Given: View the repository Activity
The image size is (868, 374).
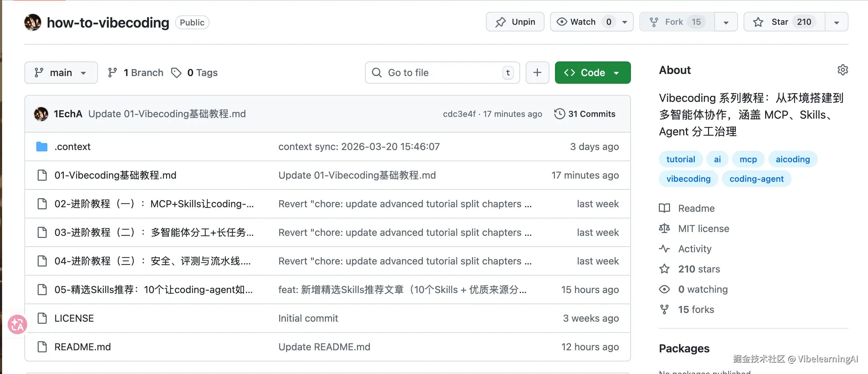Looking at the screenshot, I should point(694,248).
